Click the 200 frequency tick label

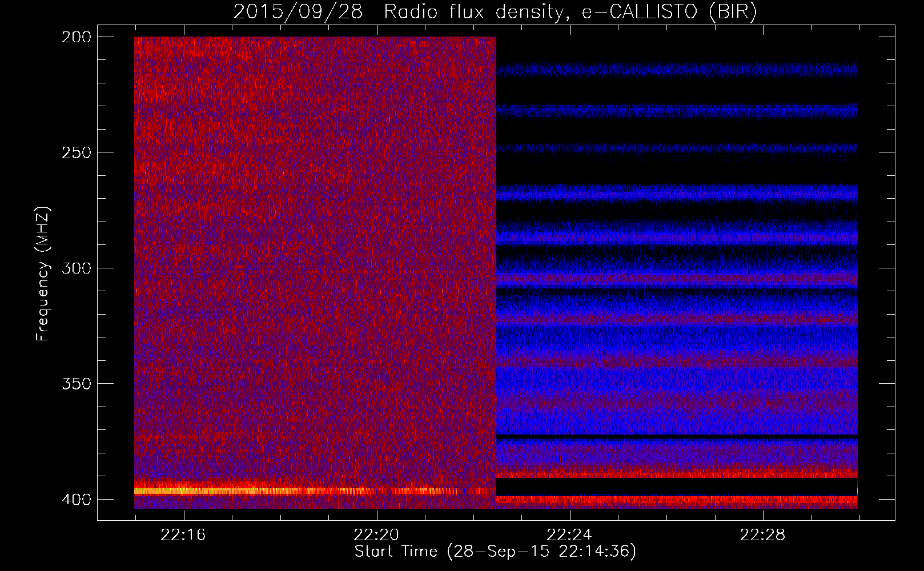coord(77,37)
